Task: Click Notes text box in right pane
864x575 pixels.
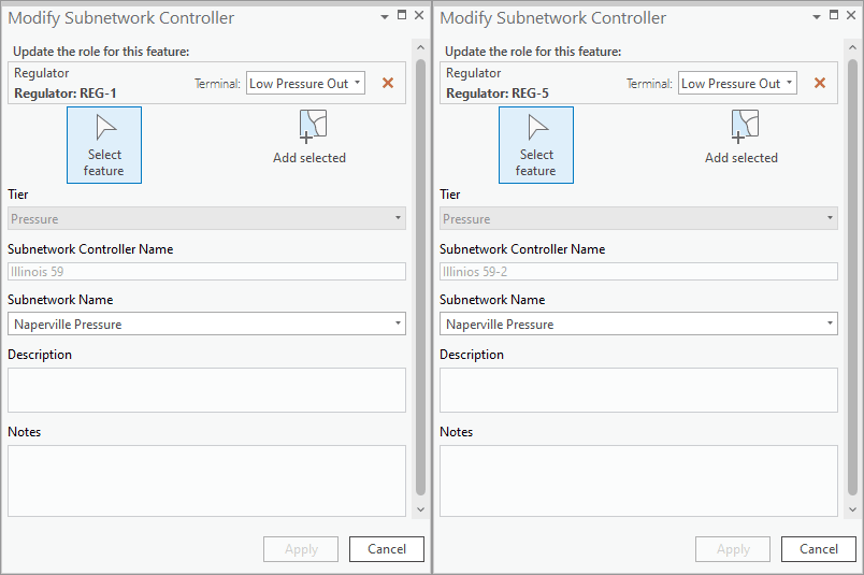Action: [638, 480]
